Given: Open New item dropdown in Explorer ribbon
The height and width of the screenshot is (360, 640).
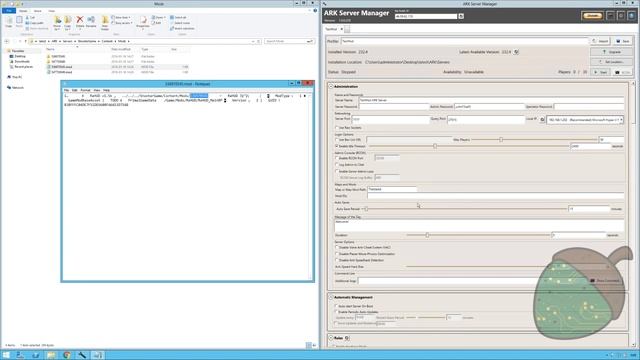Looking at the screenshot, I should click(x=121, y=18).
